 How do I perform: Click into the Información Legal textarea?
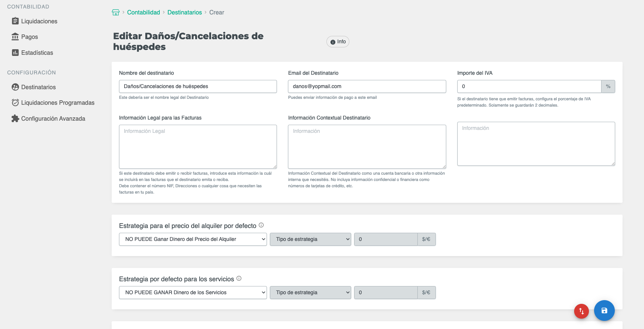(x=198, y=147)
